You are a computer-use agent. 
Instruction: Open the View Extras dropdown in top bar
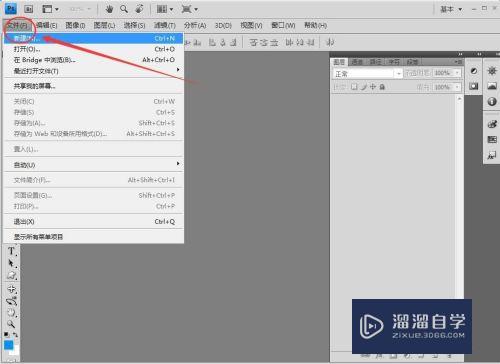pos(49,9)
